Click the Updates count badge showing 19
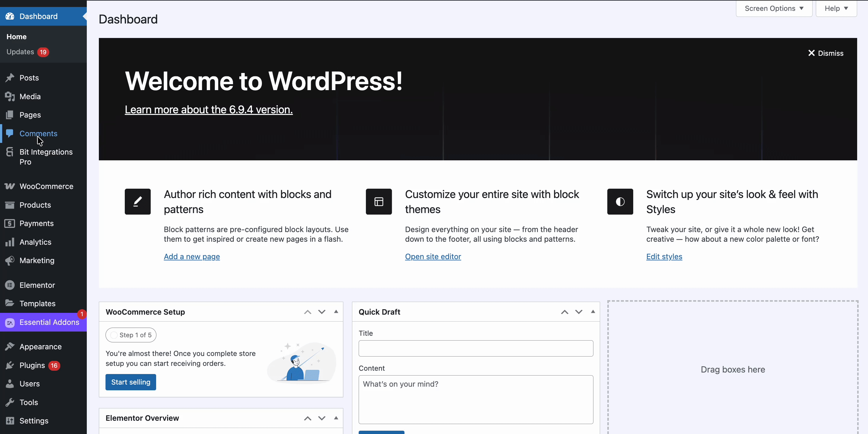 click(43, 52)
